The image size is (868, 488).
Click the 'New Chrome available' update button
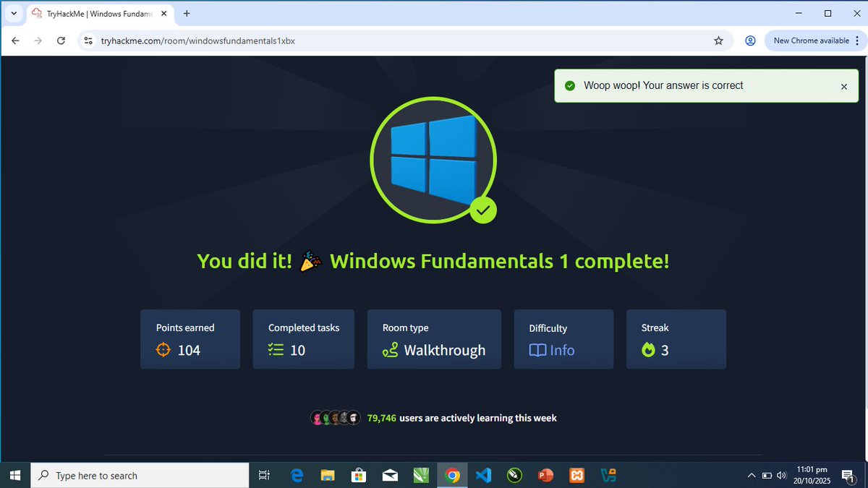(x=811, y=40)
